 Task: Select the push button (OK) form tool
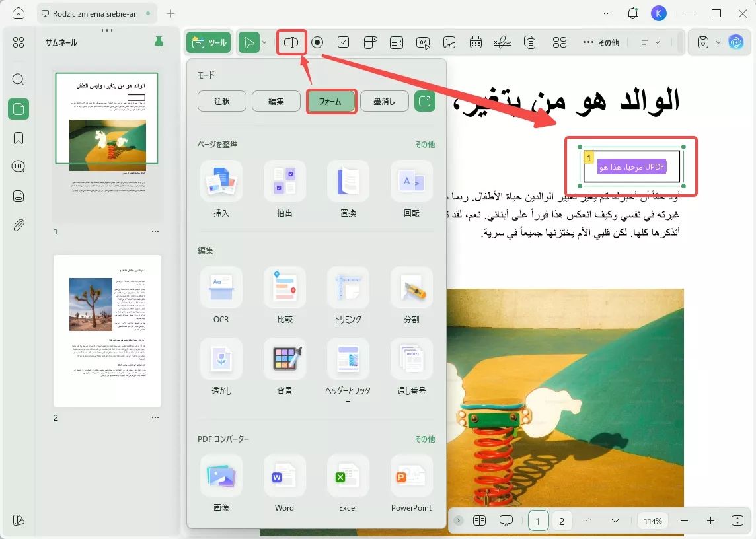click(x=423, y=42)
